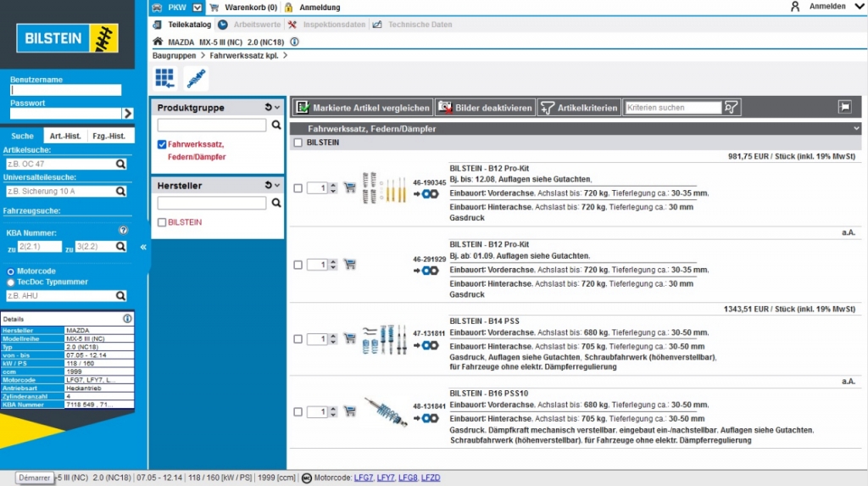Click the flag icon at toolbar end

point(845,107)
